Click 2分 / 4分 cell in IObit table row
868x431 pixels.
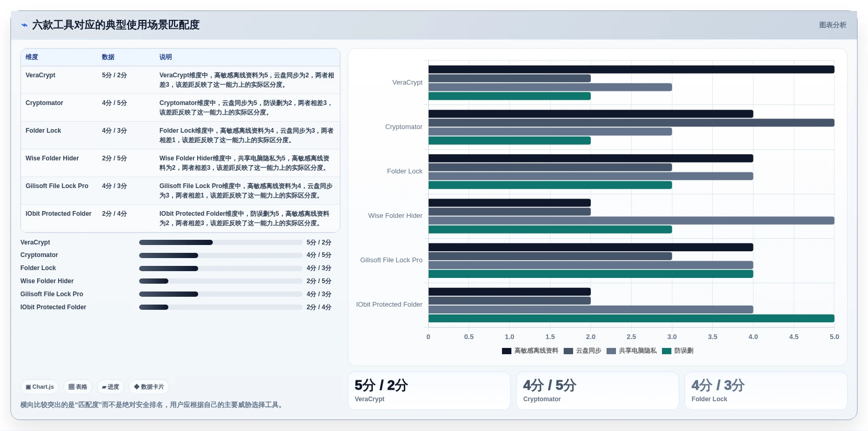tap(115, 214)
